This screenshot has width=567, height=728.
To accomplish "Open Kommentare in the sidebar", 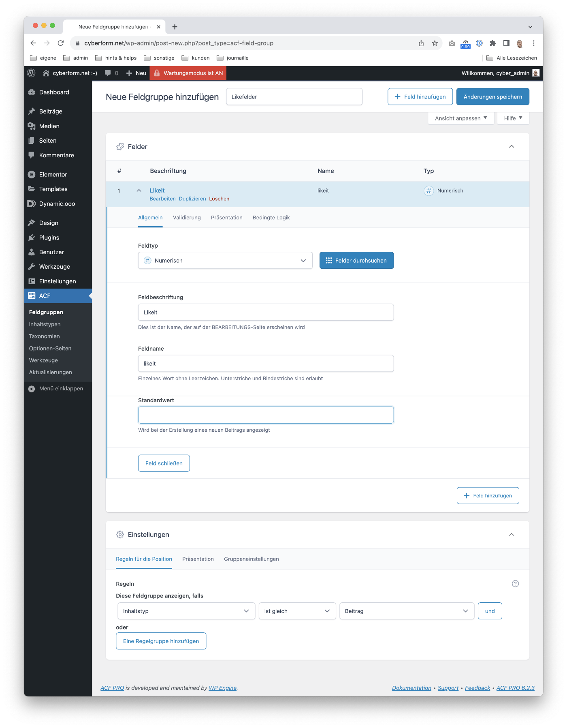I will coord(58,155).
